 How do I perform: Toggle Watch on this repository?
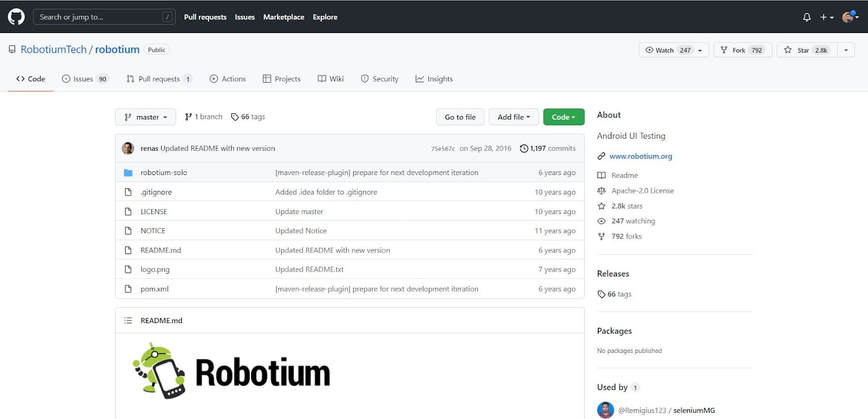point(665,50)
